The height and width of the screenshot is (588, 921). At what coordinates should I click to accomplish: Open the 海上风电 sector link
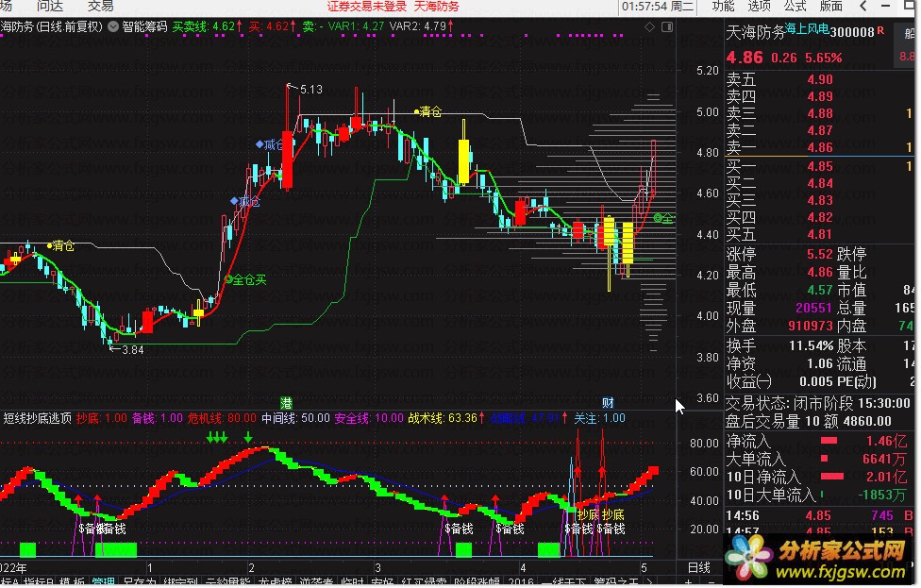pyautogui.click(x=807, y=28)
